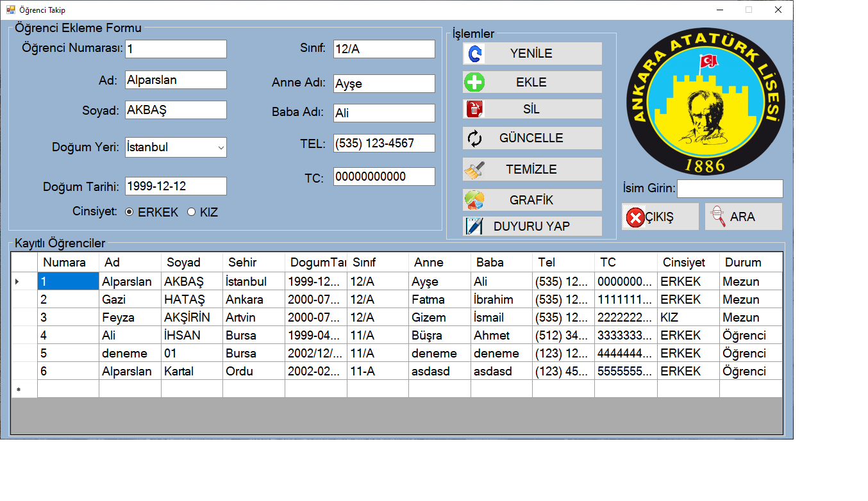Click the Doğum Tarihi input field

[x=176, y=186]
